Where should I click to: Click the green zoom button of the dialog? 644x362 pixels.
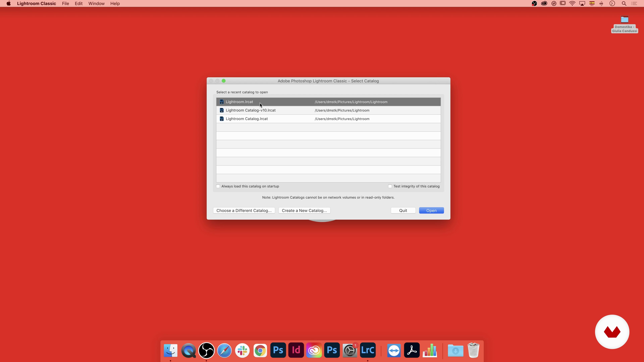coord(224,81)
